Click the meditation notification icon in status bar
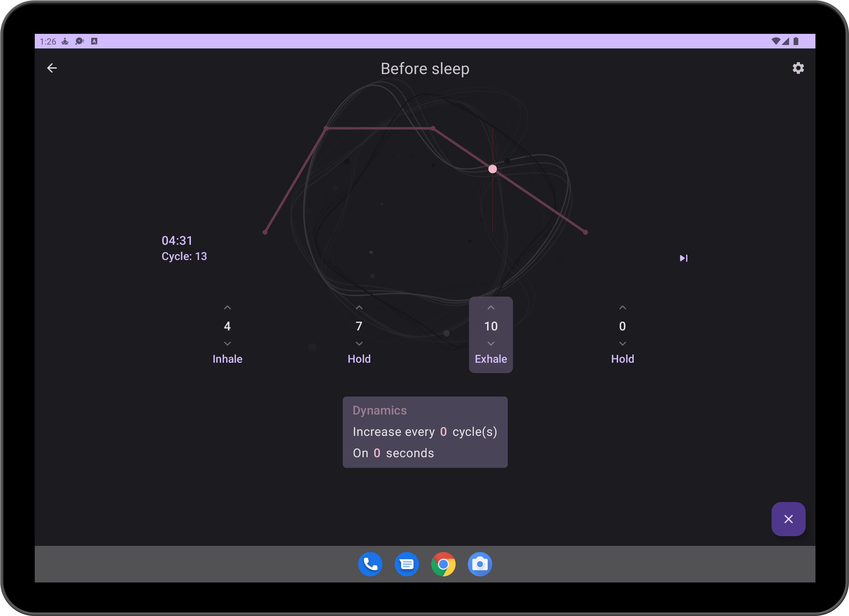849x616 pixels. click(65, 41)
